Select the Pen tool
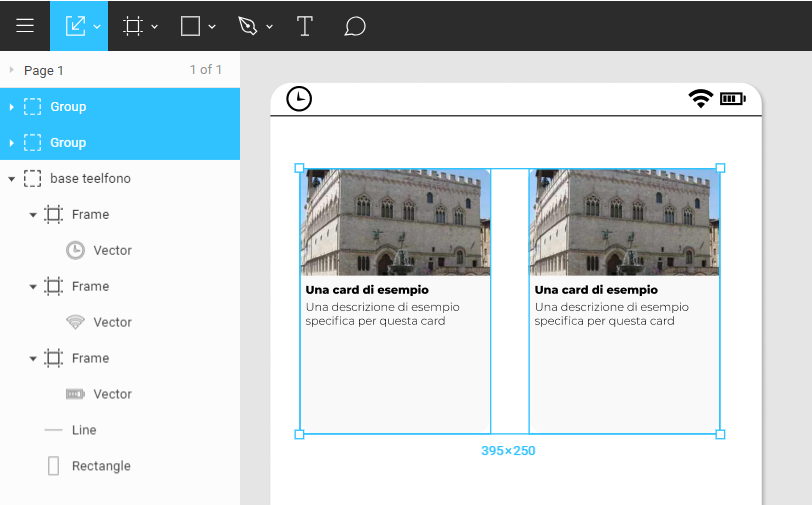 tap(248, 26)
